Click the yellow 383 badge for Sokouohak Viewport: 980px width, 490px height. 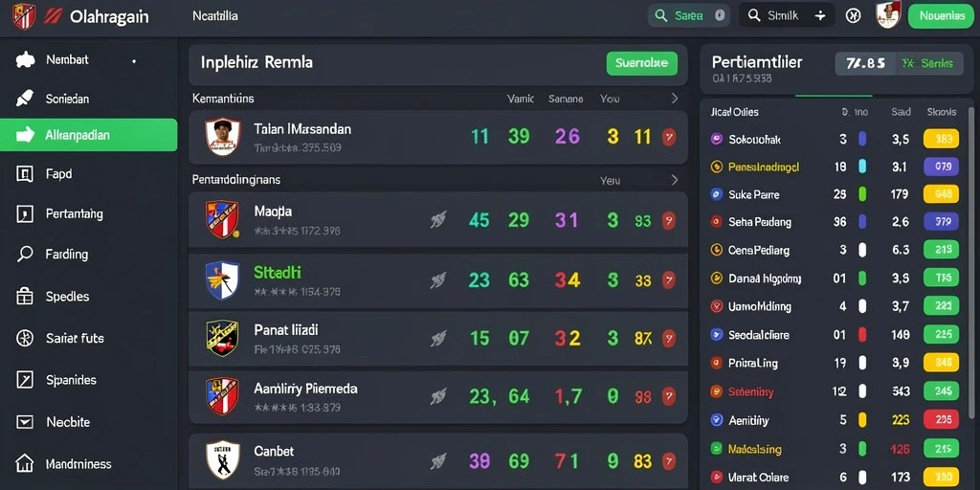pyautogui.click(x=941, y=139)
